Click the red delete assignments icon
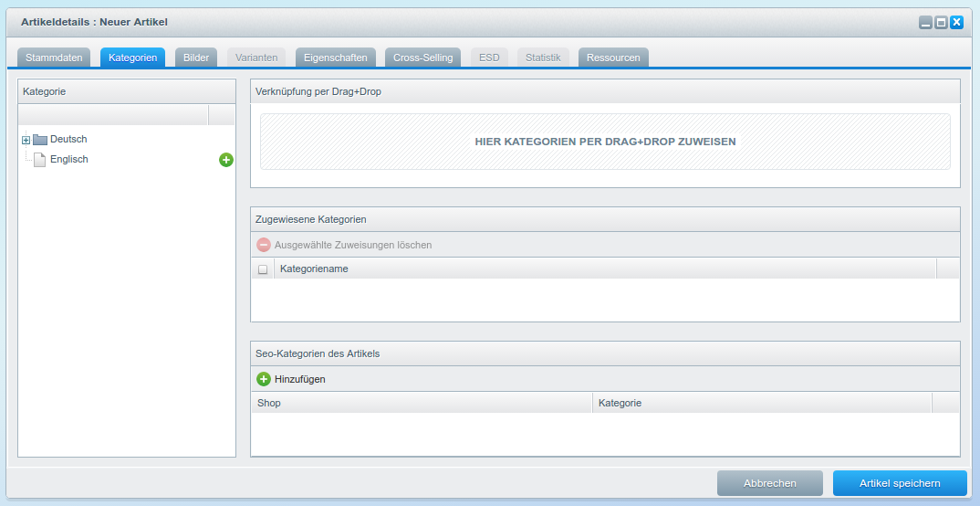980x506 pixels. 264,245
